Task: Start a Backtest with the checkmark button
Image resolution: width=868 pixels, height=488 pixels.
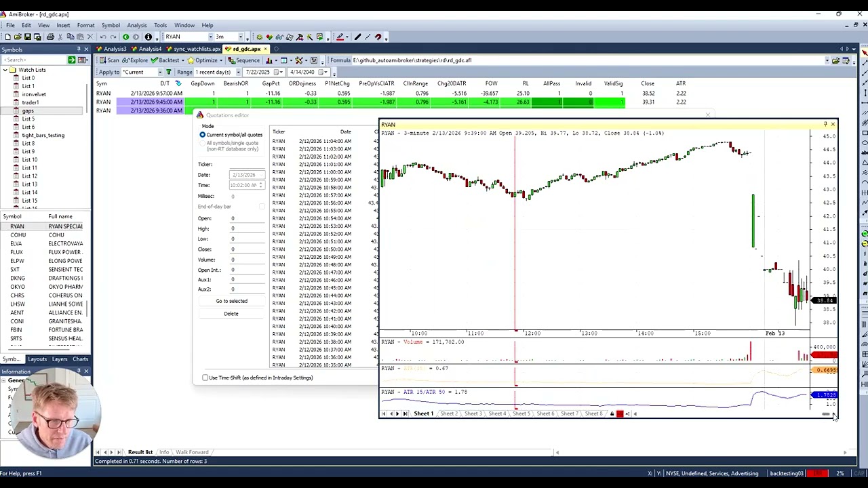Action: coord(165,60)
